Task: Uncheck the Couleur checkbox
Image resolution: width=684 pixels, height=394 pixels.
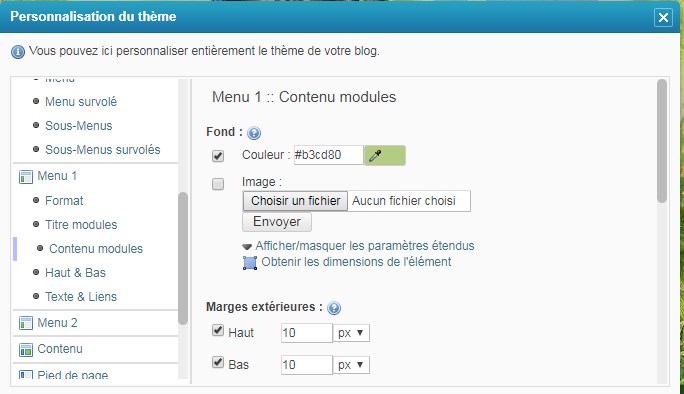Action: 218,156
